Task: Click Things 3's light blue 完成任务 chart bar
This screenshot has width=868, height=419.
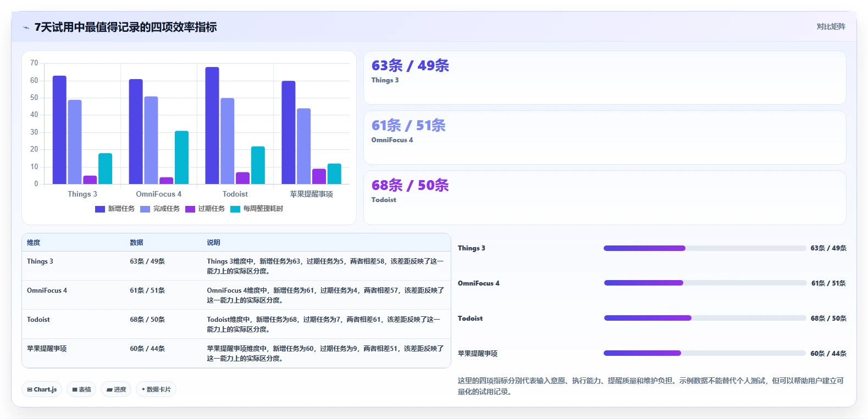Action: (75, 142)
